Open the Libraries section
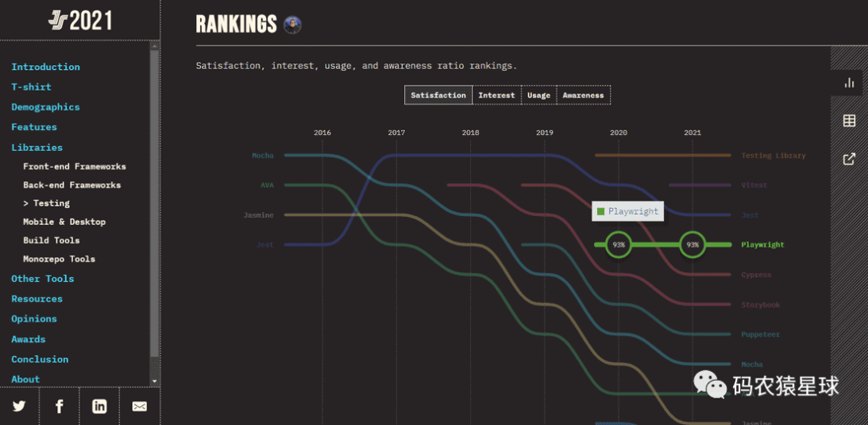The image size is (868, 425). click(x=36, y=147)
